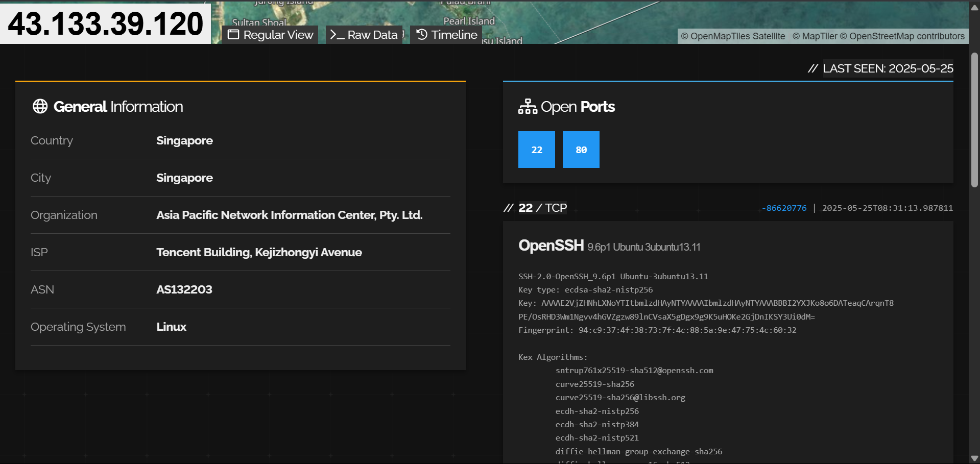The height and width of the screenshot is (464, 980).
Task: Click the network icon beside Open Ports
Action: 528,106
